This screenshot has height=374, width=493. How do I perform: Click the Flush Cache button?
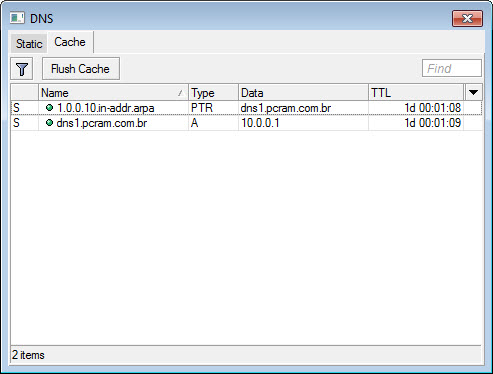click(x=80, y=69)
